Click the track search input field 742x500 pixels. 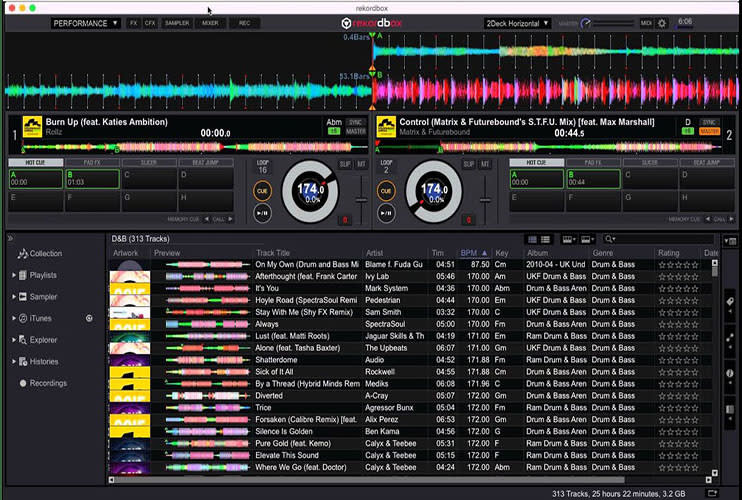[x=665, y=239]
